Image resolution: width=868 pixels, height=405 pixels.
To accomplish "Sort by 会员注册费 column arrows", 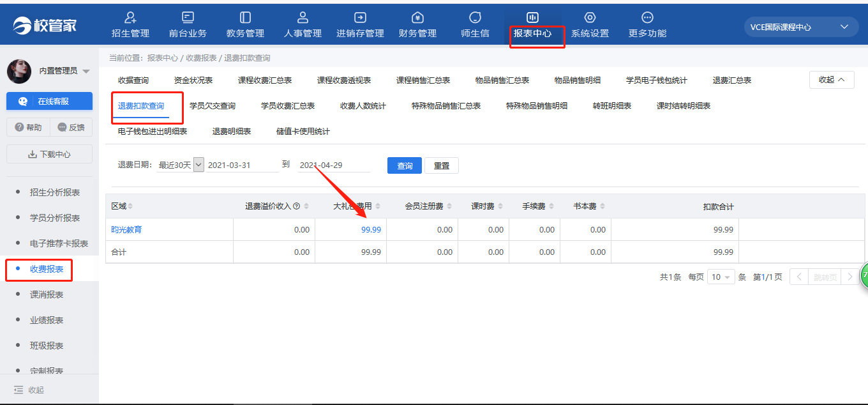I will (x=449, y=206).
